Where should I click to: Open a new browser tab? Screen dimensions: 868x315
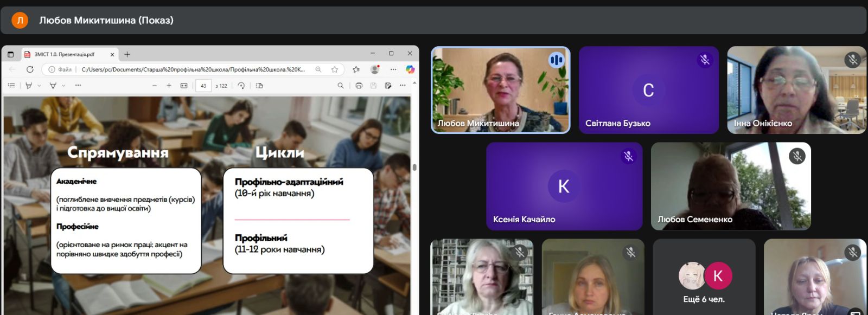pyautogui.click(x=127, y=54)
